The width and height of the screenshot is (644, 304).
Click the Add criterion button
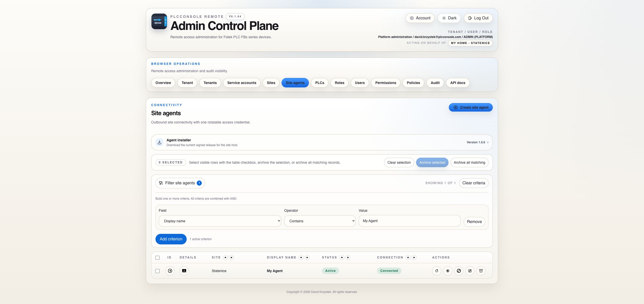tap(171, 239)
